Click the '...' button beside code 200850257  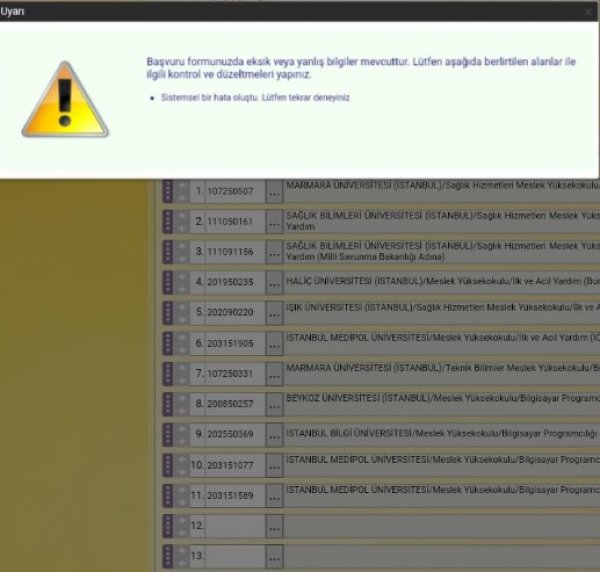tap(274, 404)
